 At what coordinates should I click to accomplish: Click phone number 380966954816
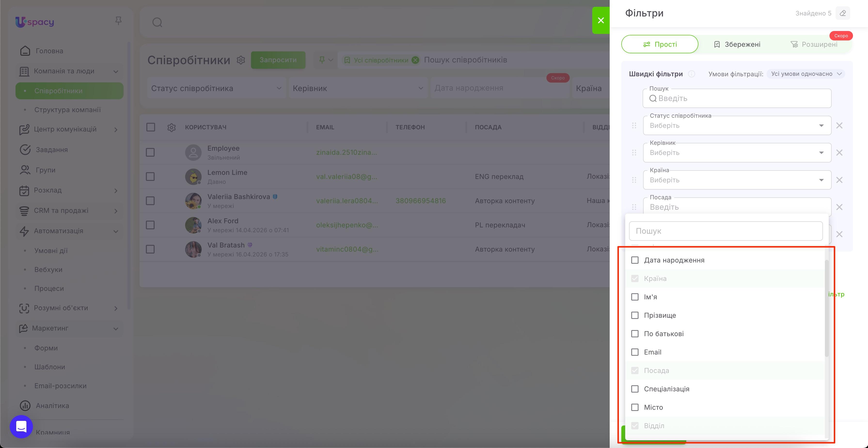(420, 201)
